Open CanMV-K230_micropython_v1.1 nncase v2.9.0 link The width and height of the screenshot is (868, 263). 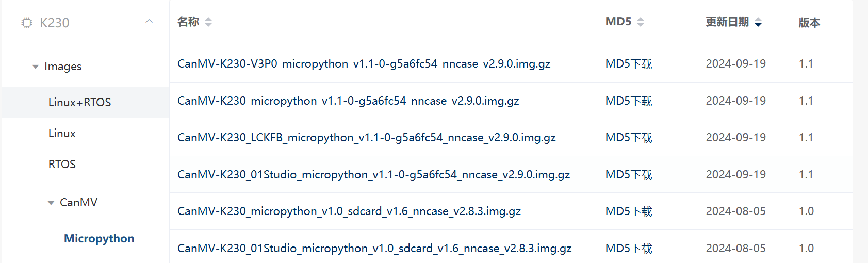[348, 101]
